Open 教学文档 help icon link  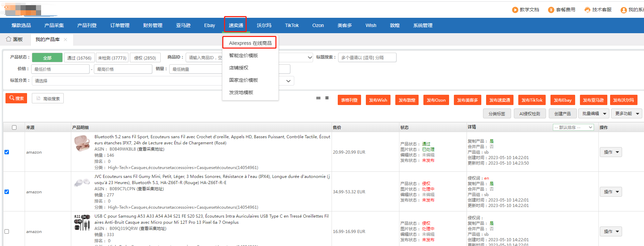click(515, 10)
